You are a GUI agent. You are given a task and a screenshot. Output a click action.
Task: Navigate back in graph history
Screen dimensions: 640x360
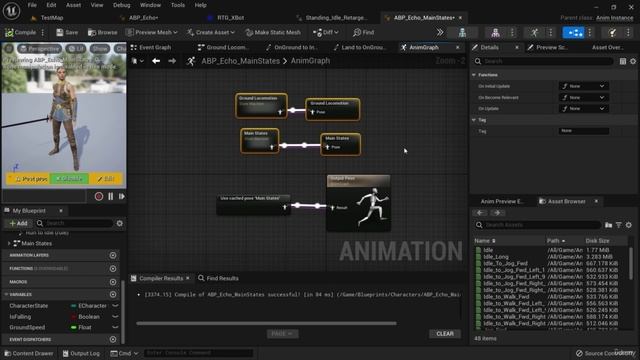(x=156, y=61)
